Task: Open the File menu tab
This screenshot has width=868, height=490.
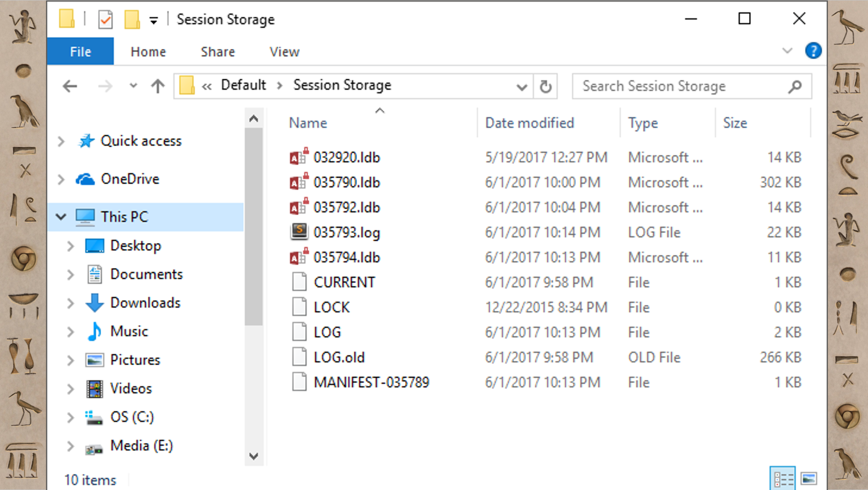Action: (80, 51)
